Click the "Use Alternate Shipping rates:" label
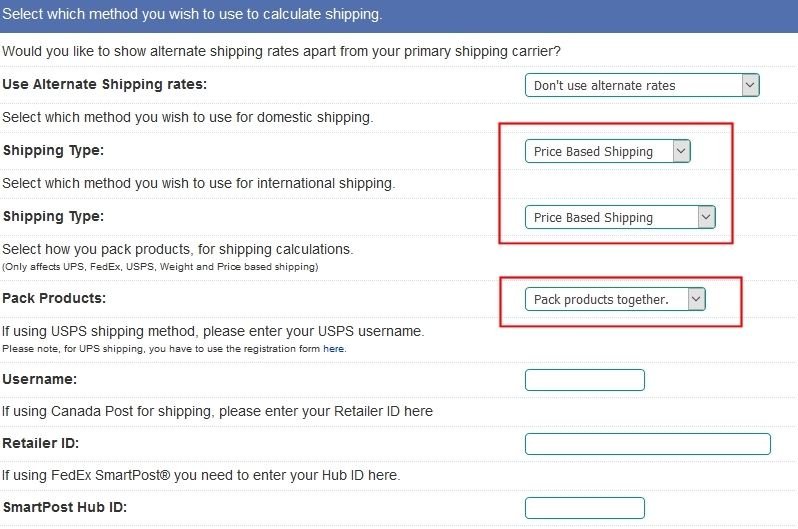The height and width of the screenshot is (529, 798). click(x=104, y=86)
